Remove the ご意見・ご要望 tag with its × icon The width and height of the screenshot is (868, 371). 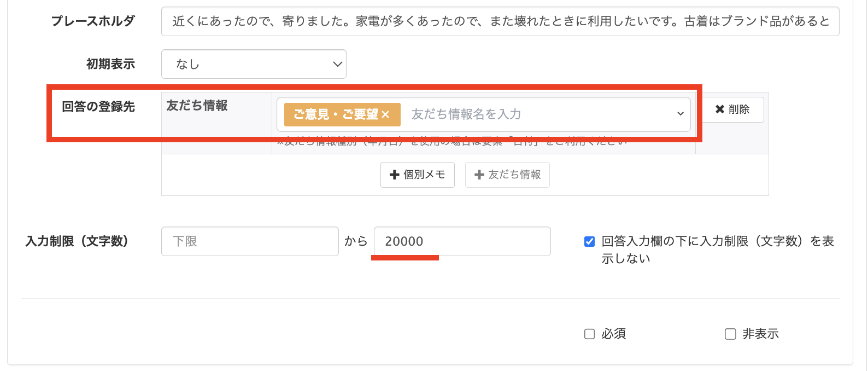click(385, 114)
